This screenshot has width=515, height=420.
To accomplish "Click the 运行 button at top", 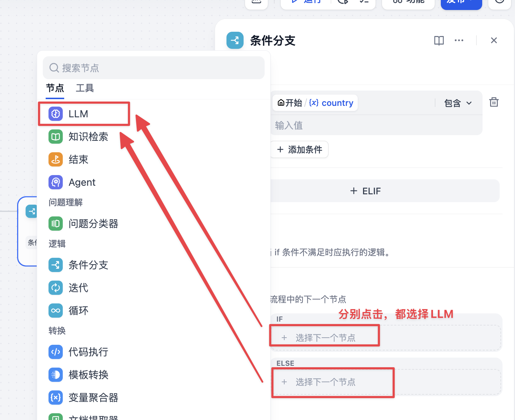I will click(x=306, y=2).
